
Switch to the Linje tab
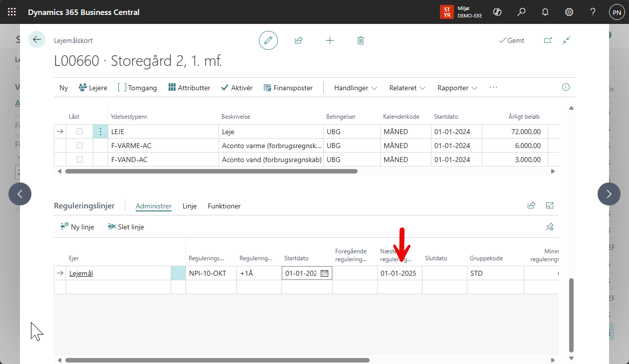click(190, 206)
